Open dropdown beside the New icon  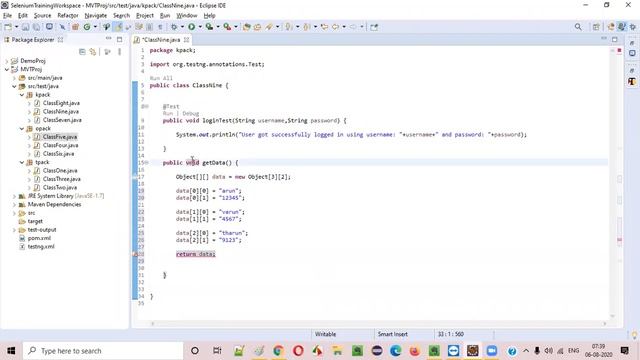pos(16,27)
